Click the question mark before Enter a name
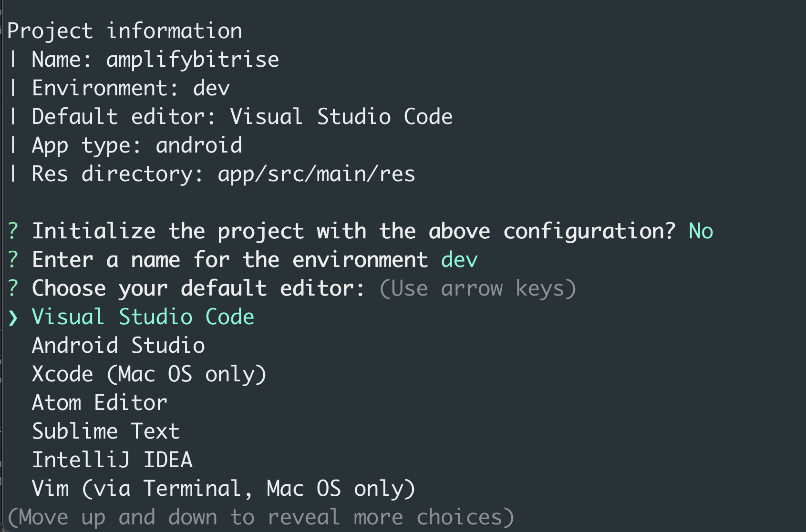This screenshot has height=532, width=806. [x=13, y=260]
